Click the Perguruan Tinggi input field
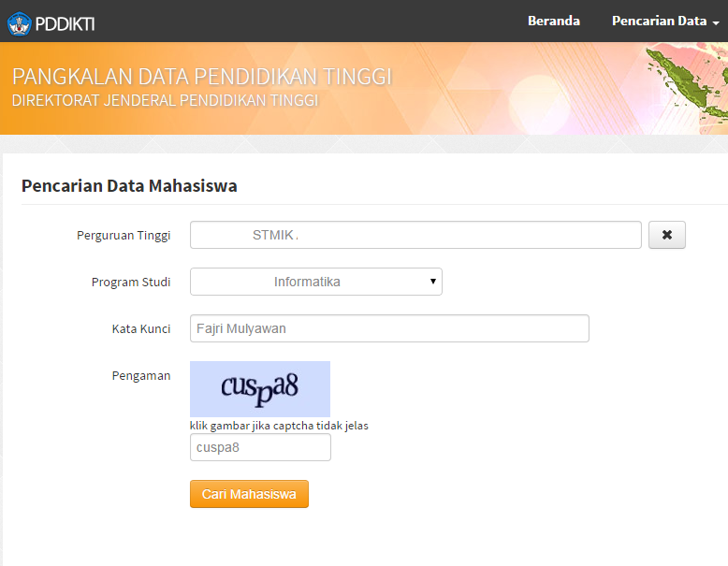 tap(415, 235)
